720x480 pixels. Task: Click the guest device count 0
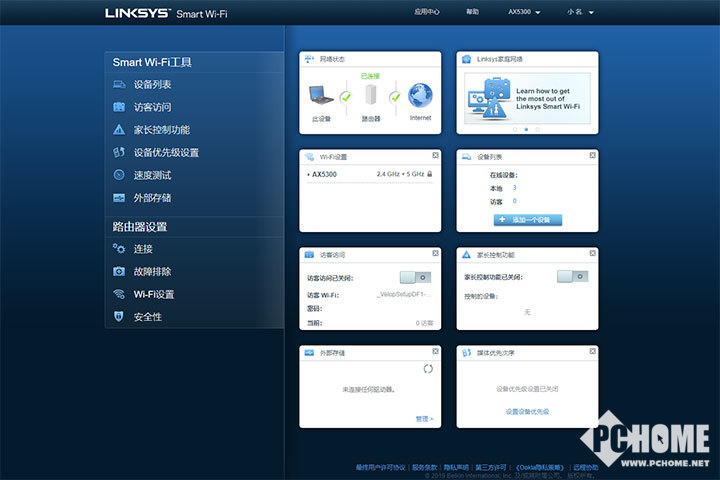tap(514, 201)
